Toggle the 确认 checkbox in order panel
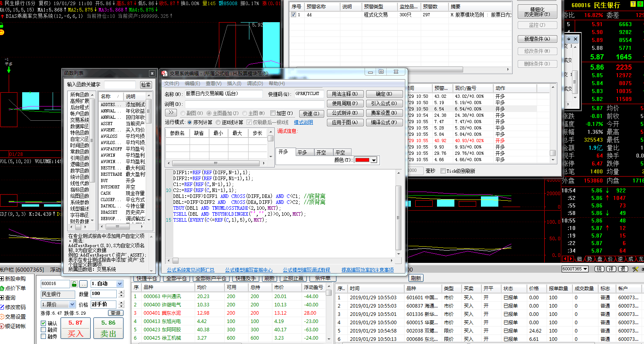The height and width of the screenshot is (344, 644). (x=44, y=323)
